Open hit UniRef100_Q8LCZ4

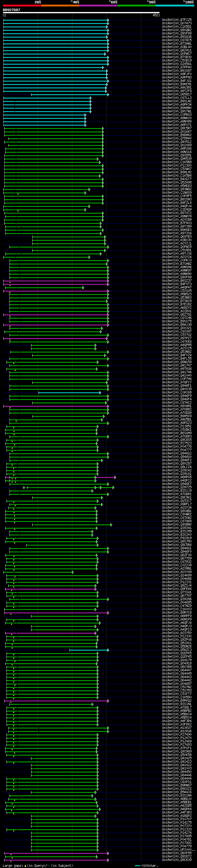coord(176,467)
